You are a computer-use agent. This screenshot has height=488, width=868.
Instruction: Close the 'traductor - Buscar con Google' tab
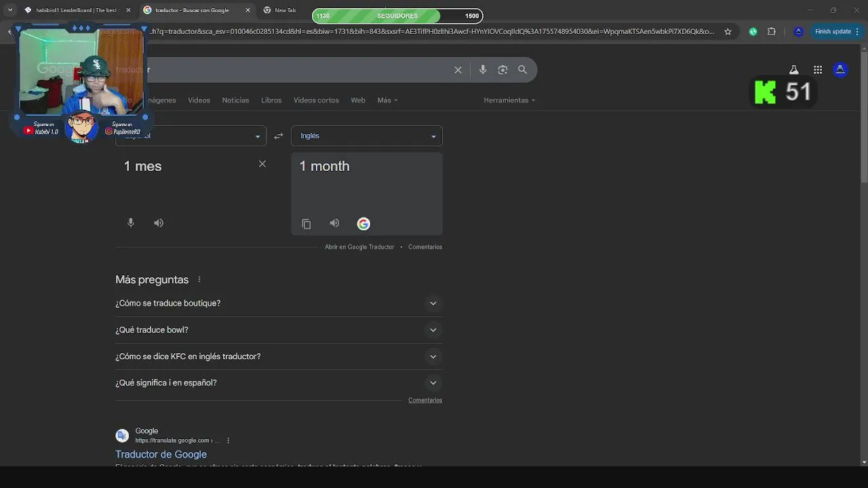pos(248,10)
